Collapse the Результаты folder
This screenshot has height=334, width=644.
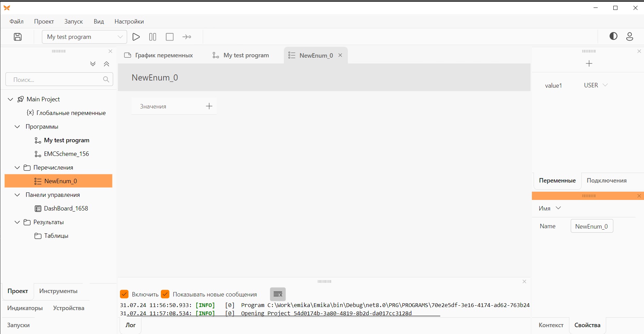(x=17, y=222)
